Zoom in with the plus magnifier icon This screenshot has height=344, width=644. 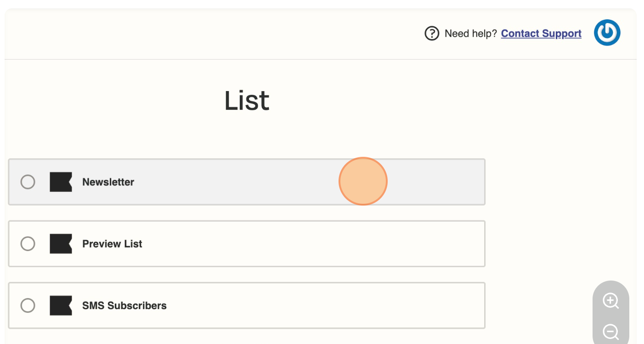click(610, 301)
